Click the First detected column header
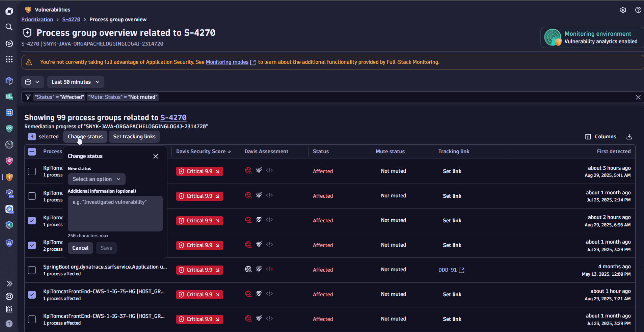This screenshot has width=644, height=332. 614,151
